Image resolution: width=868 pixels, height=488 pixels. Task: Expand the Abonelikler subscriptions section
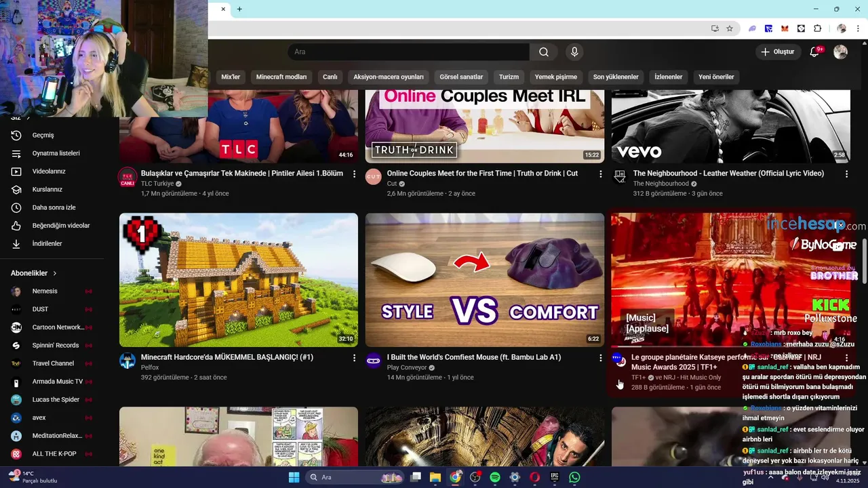(34, 273)
